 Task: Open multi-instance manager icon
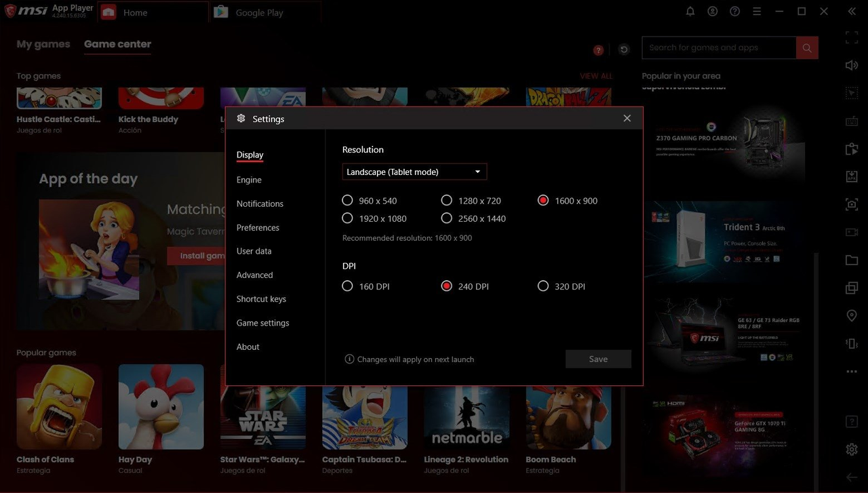tap(852, 288)
